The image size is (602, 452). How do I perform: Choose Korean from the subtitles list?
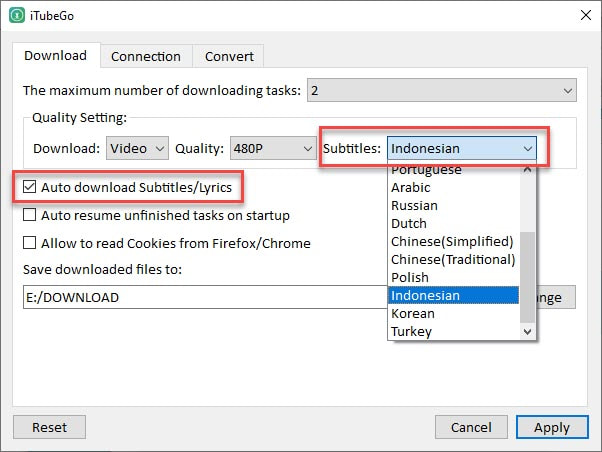(453, 313)
